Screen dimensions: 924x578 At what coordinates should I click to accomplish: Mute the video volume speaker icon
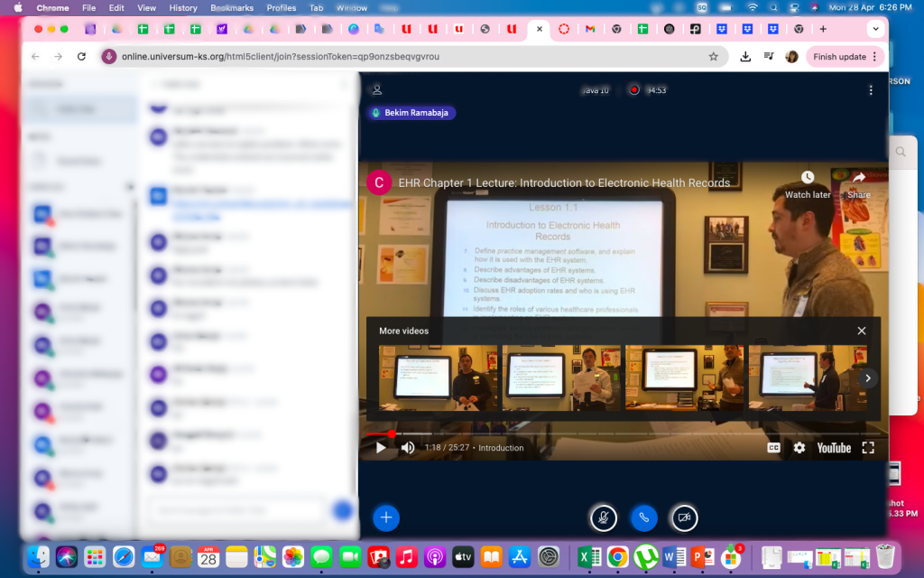(x=408, y=447)
